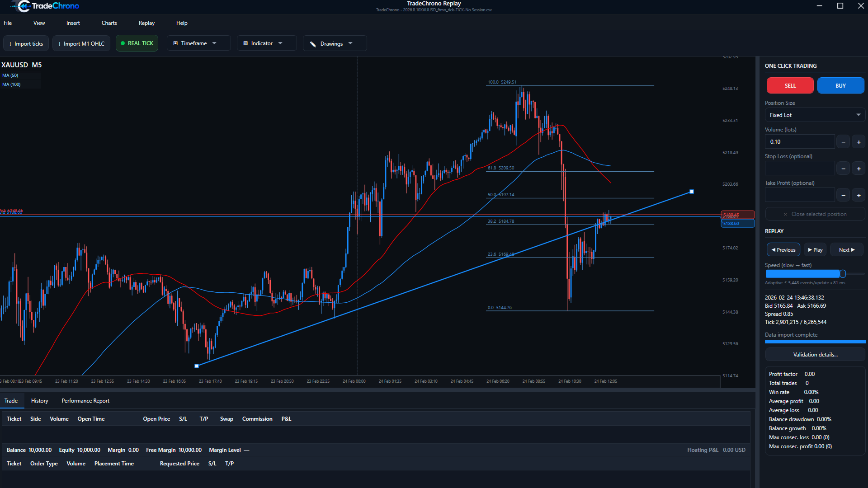This screenshot has height=488, width=868.
Task: Increase volume with the plus button
Action: tap(859, 142)
